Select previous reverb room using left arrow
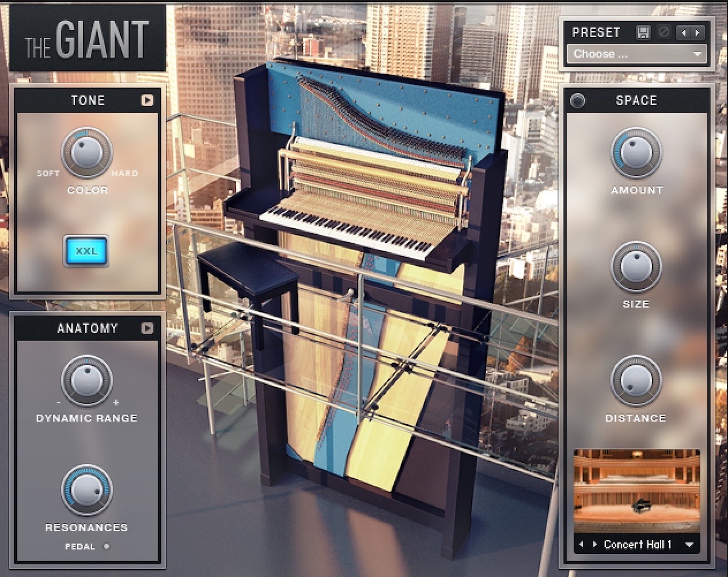 pyautogui.click(x=582, y=544)
